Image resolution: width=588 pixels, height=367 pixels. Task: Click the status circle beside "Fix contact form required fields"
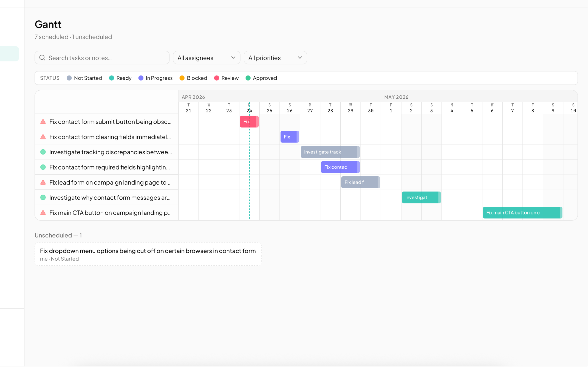click(43, 167)
